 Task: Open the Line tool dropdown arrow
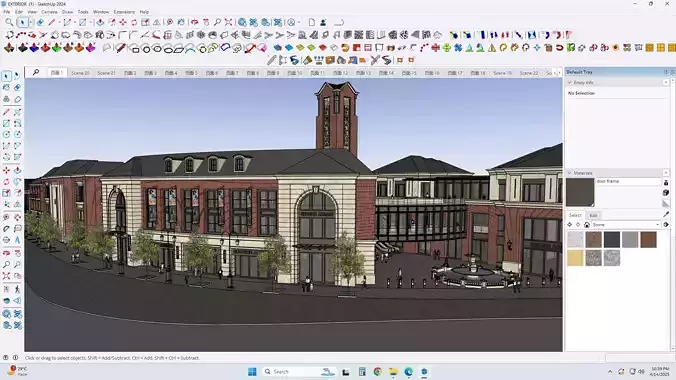(x=59, y=22)
